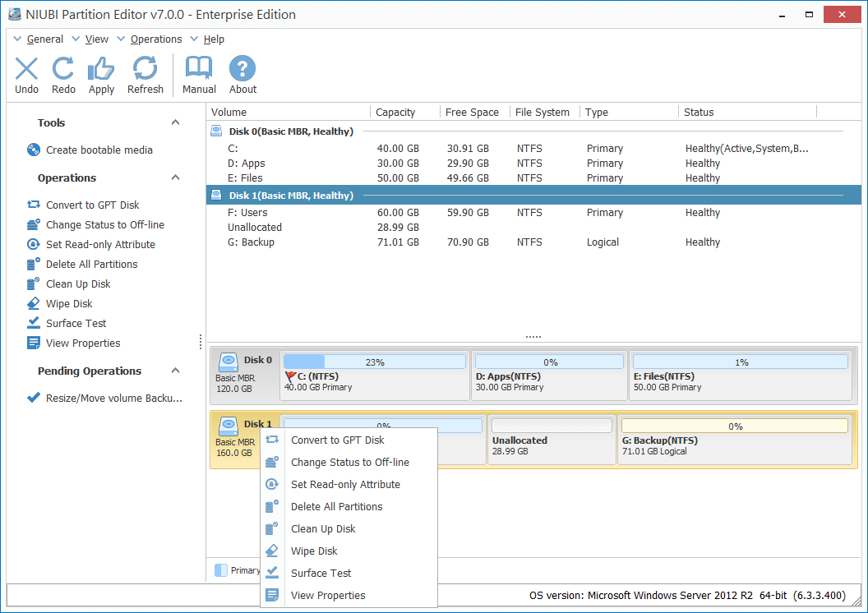
Task: Sort by the Capacity column header
Action: (405, 112)
